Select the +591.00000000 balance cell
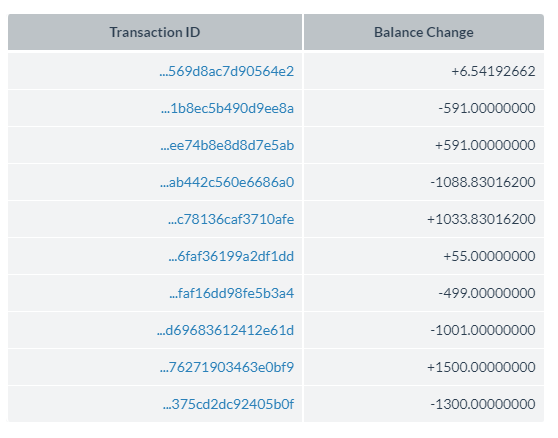Image resolution: width=558 pixels, height=438 pixels. (424, 145)
